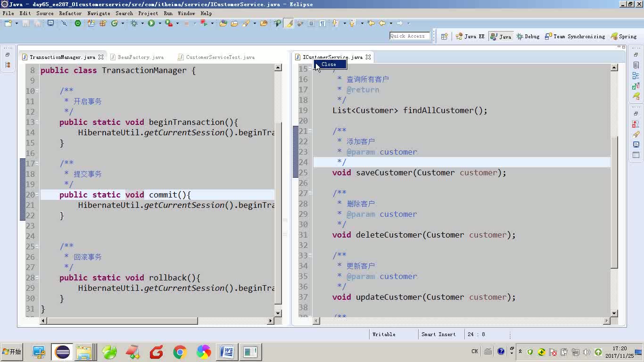Viewport: 644px width, 362px height.
Task: Click the Back navigation arrow
Action: (382, 23)
